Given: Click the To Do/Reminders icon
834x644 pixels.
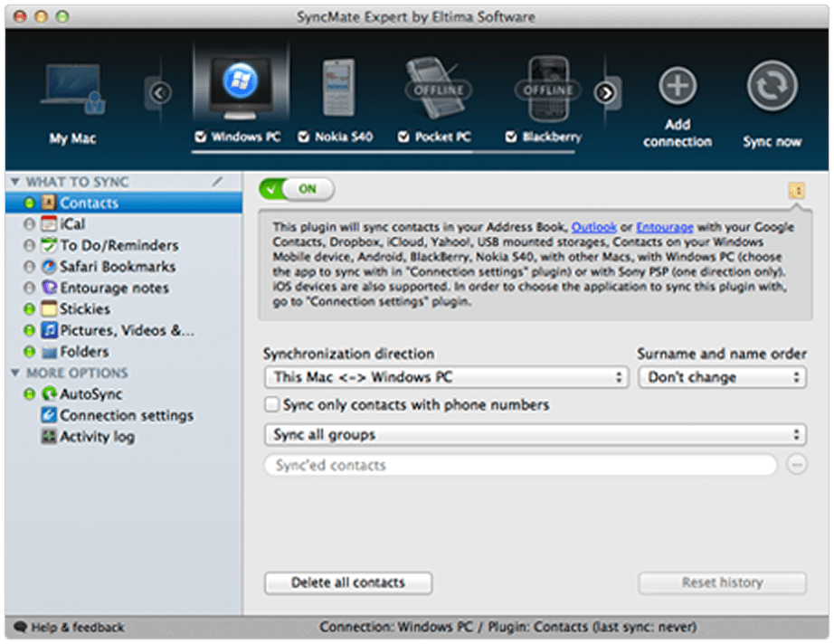Looking at the screenshot, I should pos(49,245).
